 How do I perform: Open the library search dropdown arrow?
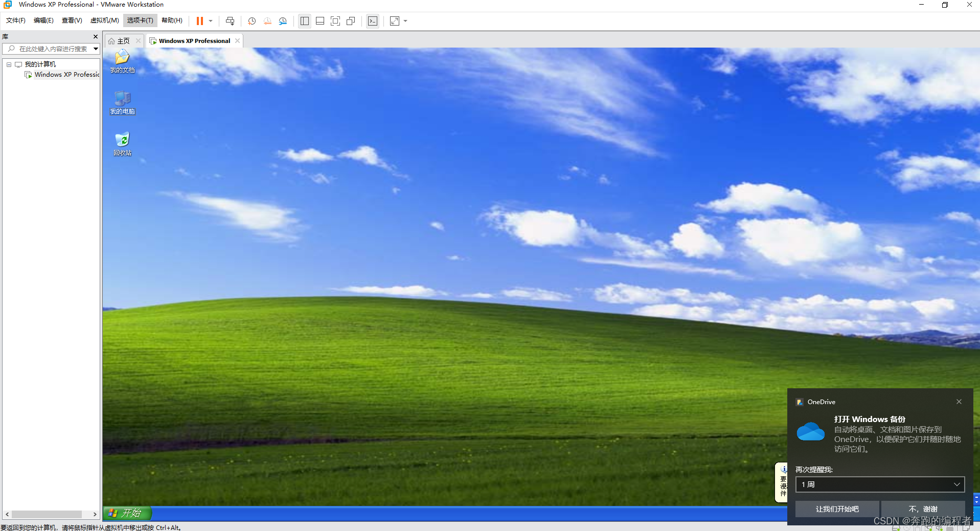96,49
